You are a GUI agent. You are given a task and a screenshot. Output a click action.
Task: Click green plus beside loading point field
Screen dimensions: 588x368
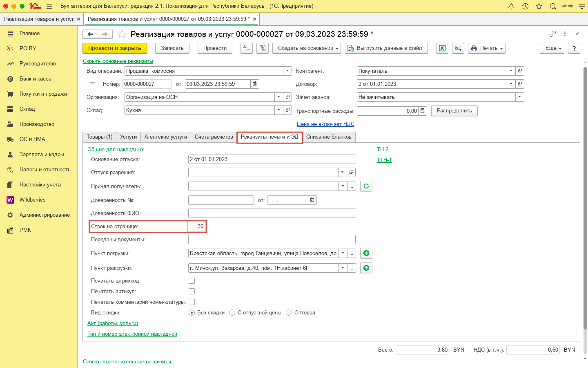pyautogui.click(x=366, y=254)
